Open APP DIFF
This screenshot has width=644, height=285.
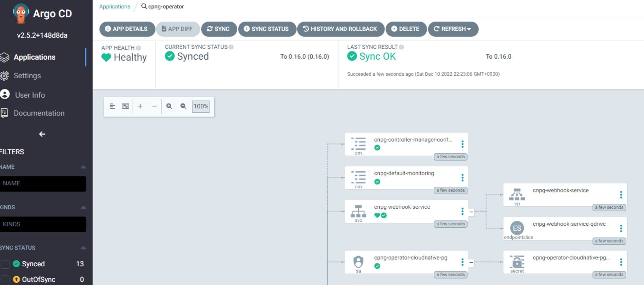178,29
